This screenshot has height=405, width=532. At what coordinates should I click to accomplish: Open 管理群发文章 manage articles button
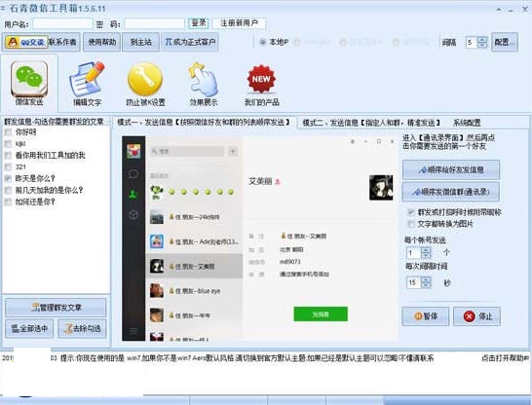56,308
